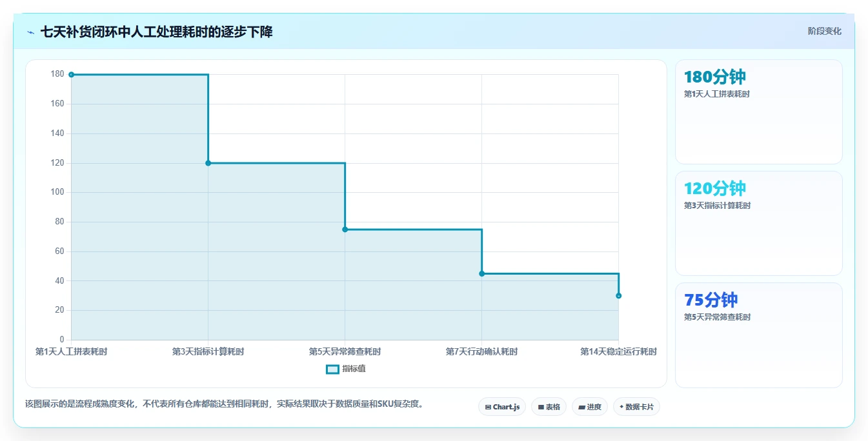
Task: Select the 数据卡片 tag button
Action: coord(636,407)
